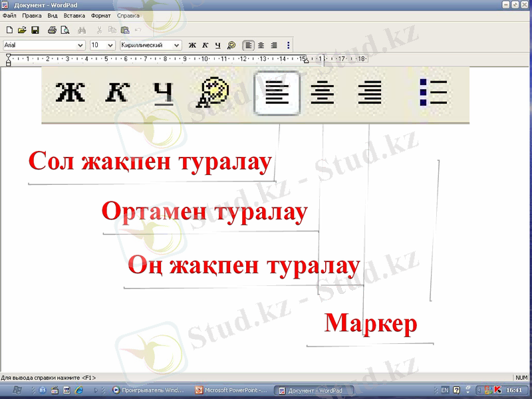The image size is (532, 399).
Task: Open the Вставка menu
Action: point(73,15)
